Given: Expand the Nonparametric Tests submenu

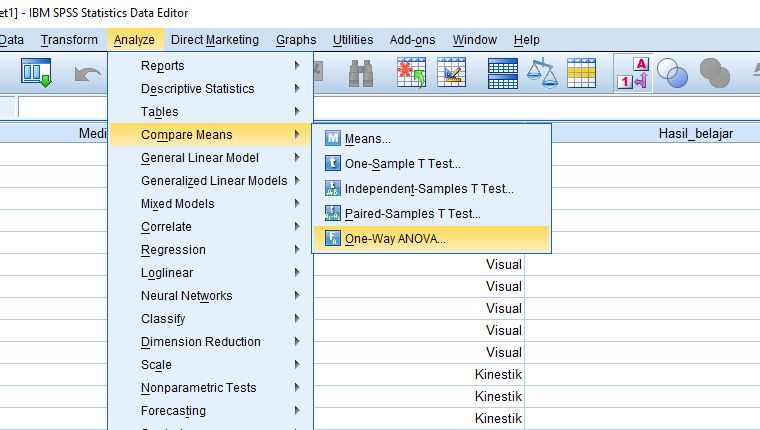Looking at the screenshot, I should tap(210, 388).
